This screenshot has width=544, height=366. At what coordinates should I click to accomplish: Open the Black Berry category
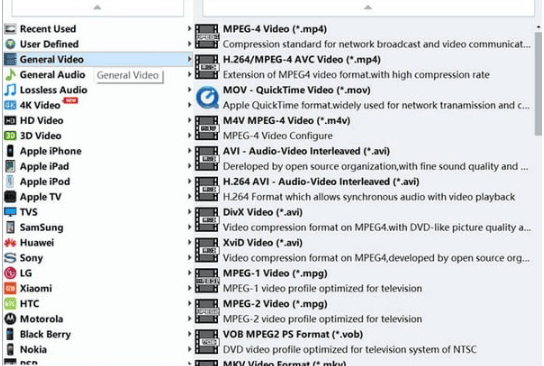pyautogui.click(x=97, y=334)
